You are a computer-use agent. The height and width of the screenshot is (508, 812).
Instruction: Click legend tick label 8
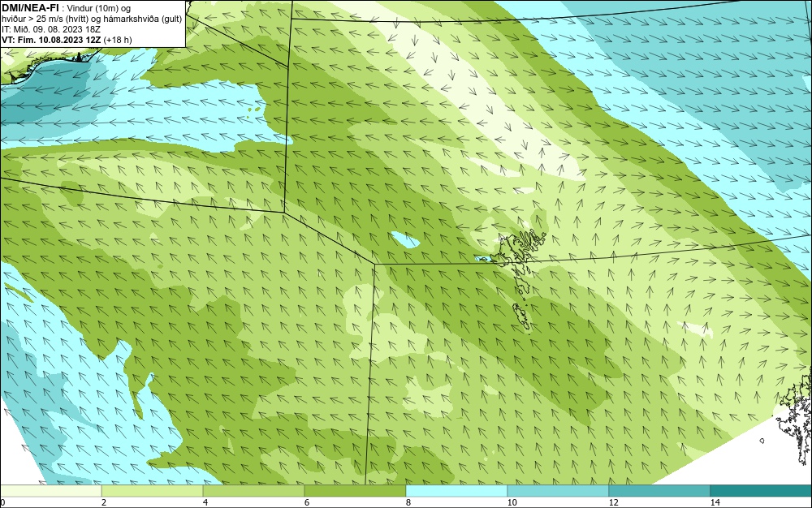[408, 502]
